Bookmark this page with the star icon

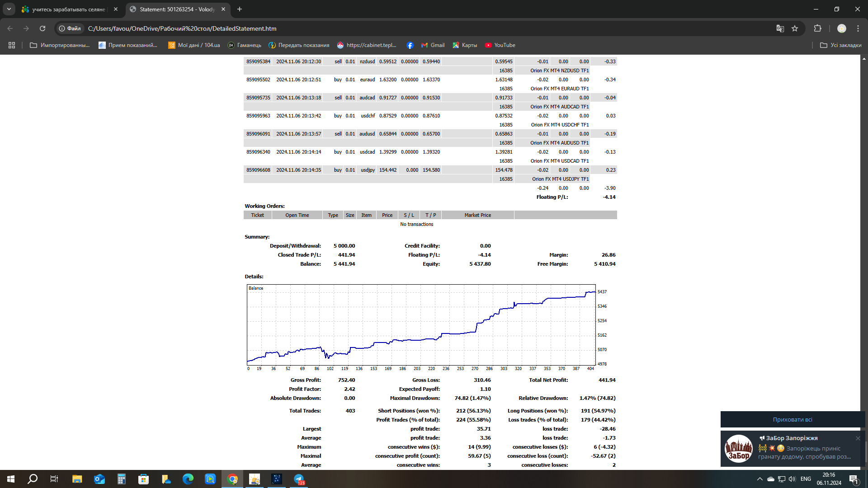[795, 28]
